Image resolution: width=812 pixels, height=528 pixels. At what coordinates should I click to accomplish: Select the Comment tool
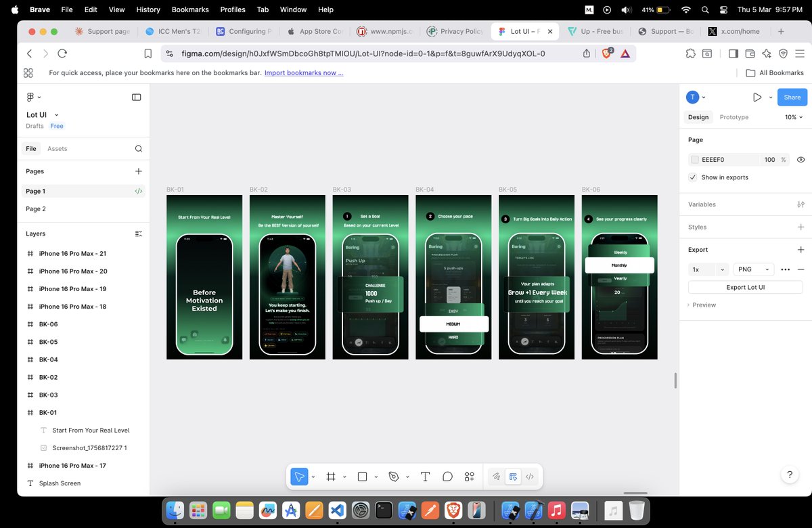pyautogui.click(x=447, y=477)
